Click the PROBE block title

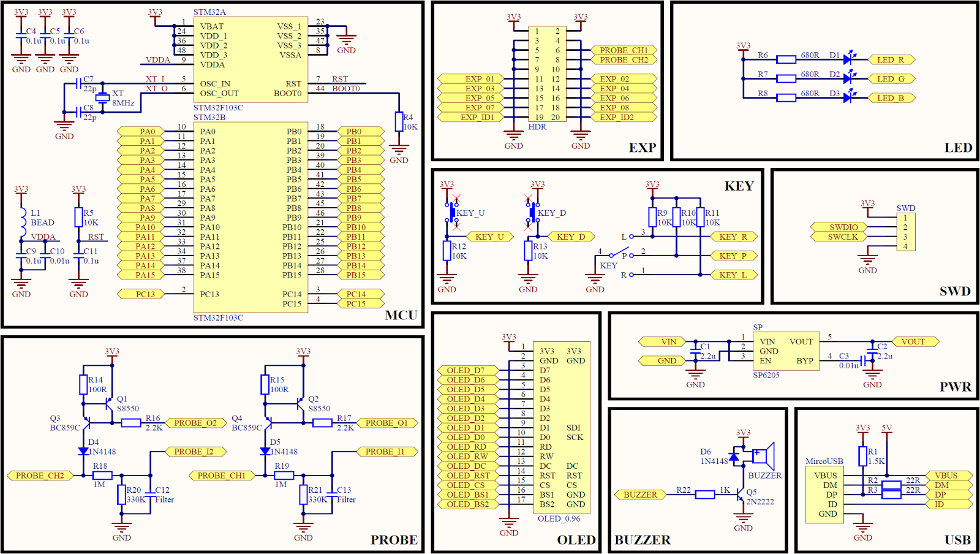pos(394,540)
